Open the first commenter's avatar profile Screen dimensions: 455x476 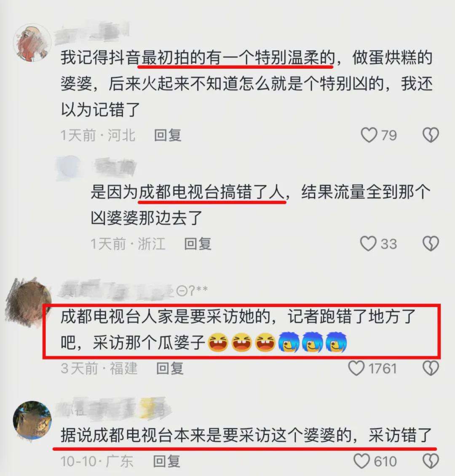pyautogui.click(x=32, y=43)
